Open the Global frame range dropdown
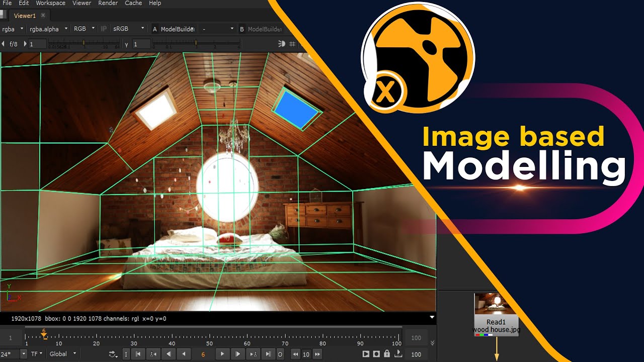 tap(62, 354)
